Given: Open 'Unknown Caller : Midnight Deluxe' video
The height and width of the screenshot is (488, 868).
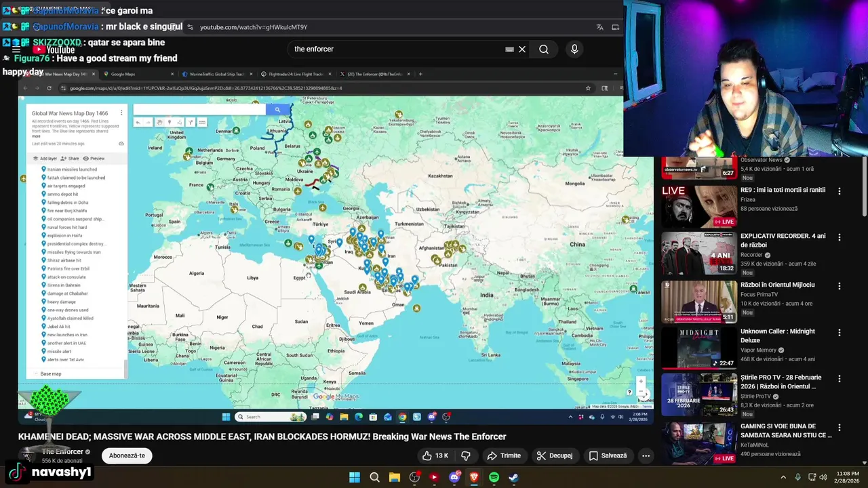Looking at the screenshot, I should (699, 348).
